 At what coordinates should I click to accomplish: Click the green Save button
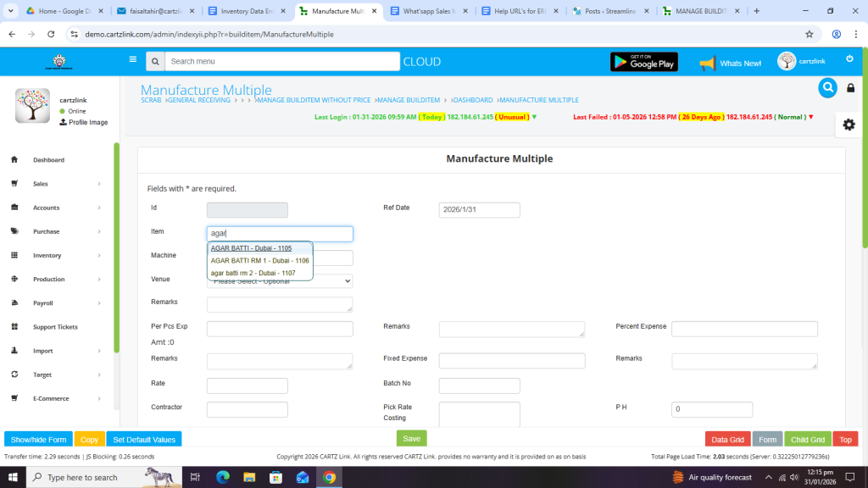(411, 439)
